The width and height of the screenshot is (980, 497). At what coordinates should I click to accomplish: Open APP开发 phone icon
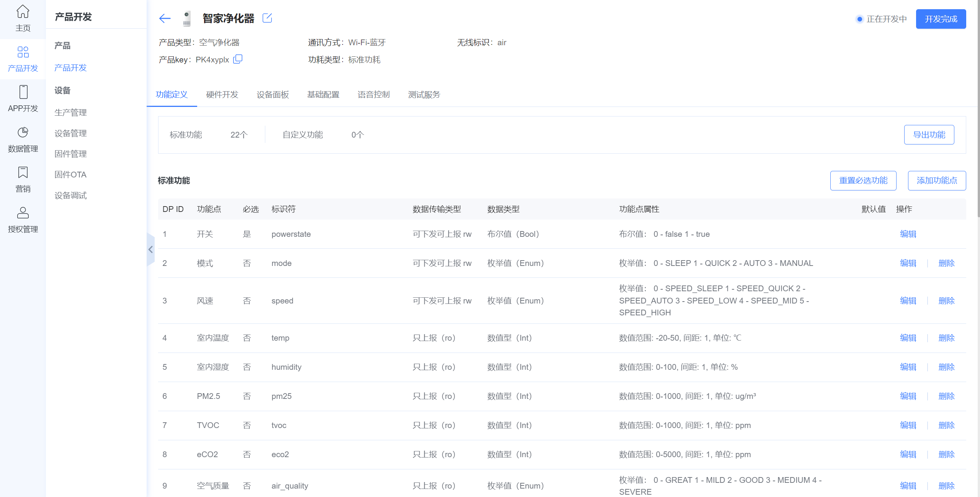point(23,92)
